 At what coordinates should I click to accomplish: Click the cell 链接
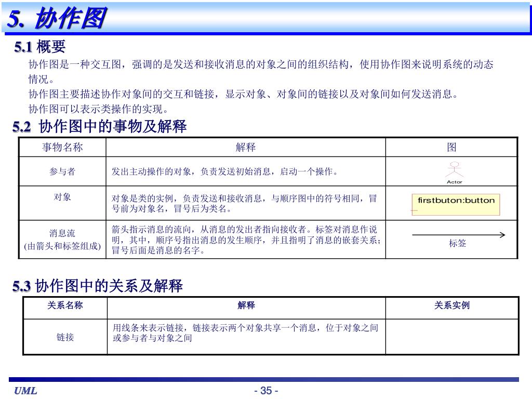pyautogui.click(x=65, y=337)
